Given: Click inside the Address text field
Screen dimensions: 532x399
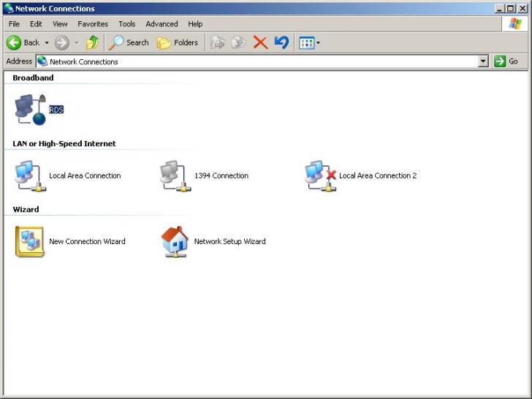Looking at the screenshot, I should coord(256,62).
